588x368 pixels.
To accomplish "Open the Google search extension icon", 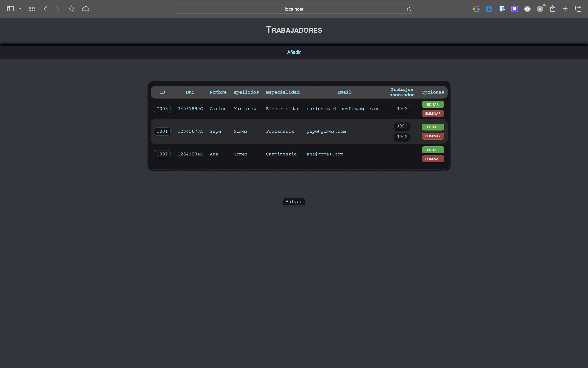I will [476, 9].
